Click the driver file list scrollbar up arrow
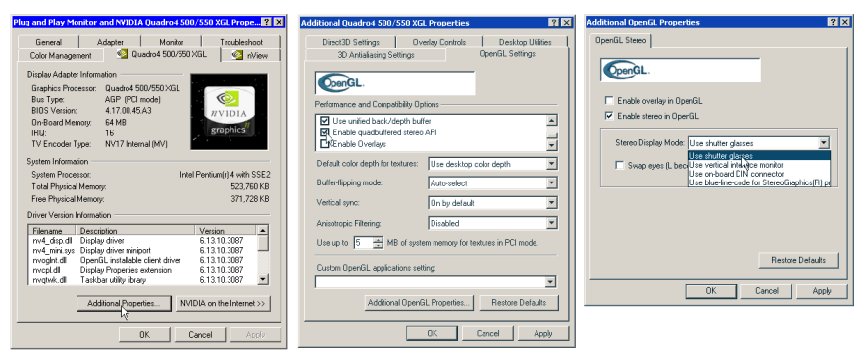The image size is (868, 364). pos(264,230)
